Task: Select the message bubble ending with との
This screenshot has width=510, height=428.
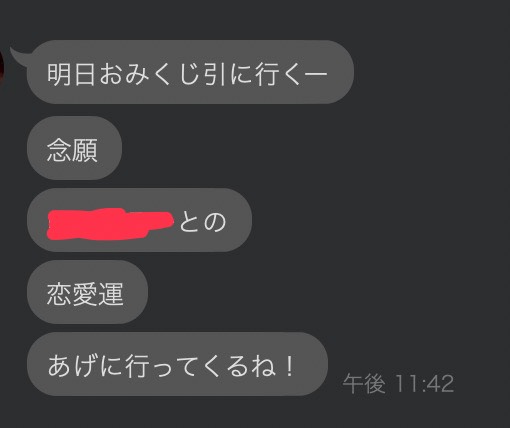Action: [139, 220]
